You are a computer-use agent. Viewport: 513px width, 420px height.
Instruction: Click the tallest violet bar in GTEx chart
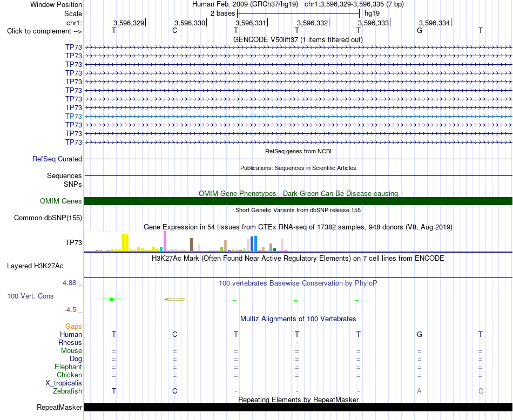tap(165, 241)
